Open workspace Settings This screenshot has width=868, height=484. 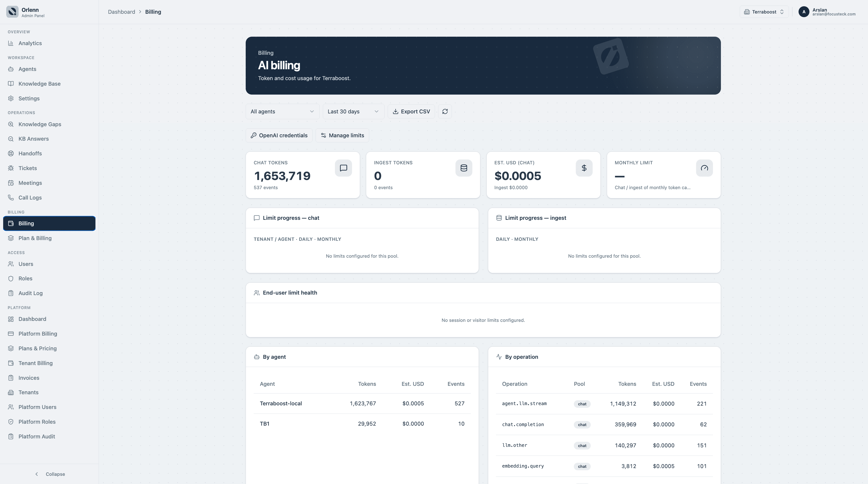(49, 98)
